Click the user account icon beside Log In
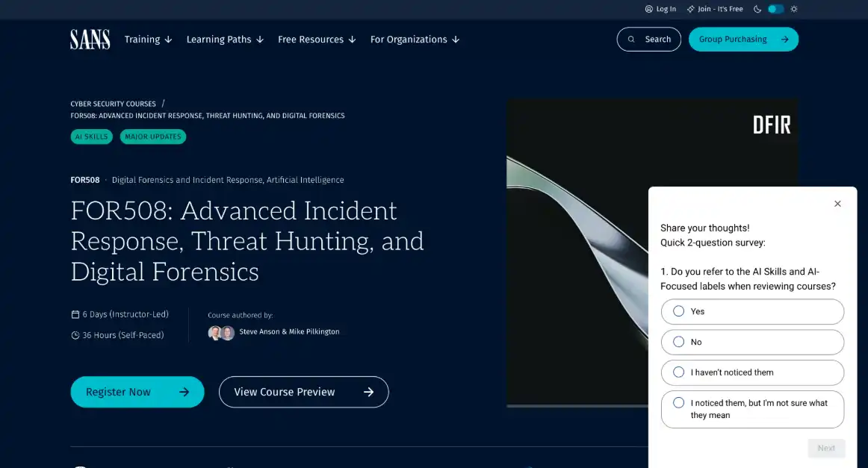This screenshot has height=468, width=868. [x=649, y=9]
